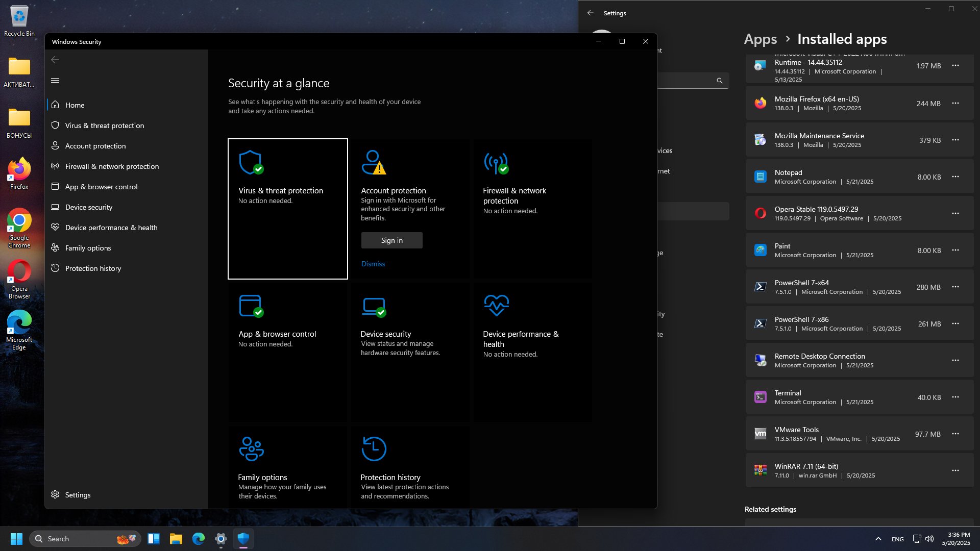Screen dimensions: 980x551
Task: Click the taskbar Search box
Action: [85, 539]
